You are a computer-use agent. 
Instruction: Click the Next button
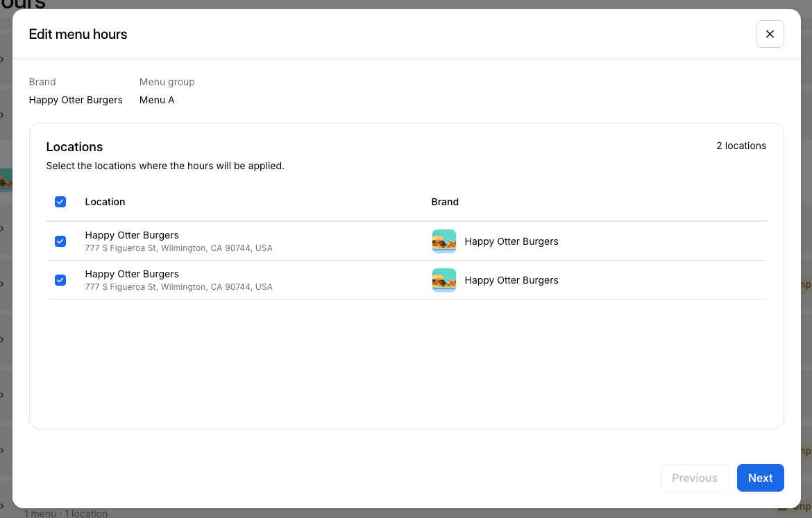point(760,478)
